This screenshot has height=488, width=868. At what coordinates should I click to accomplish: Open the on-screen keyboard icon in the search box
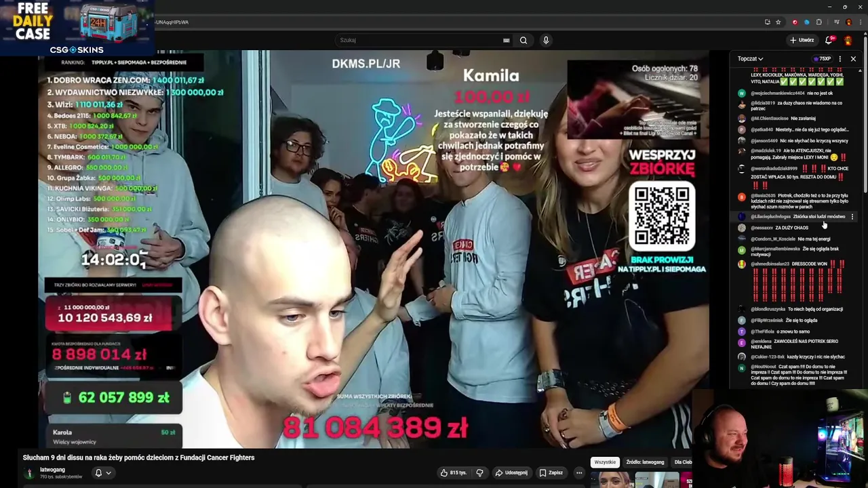[x=506, y=40]
